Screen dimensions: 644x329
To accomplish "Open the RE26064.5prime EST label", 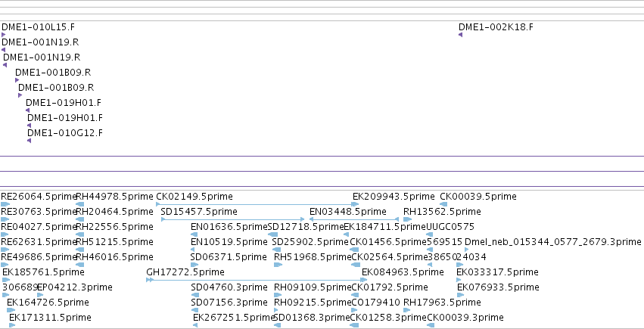I will [39, 197].
